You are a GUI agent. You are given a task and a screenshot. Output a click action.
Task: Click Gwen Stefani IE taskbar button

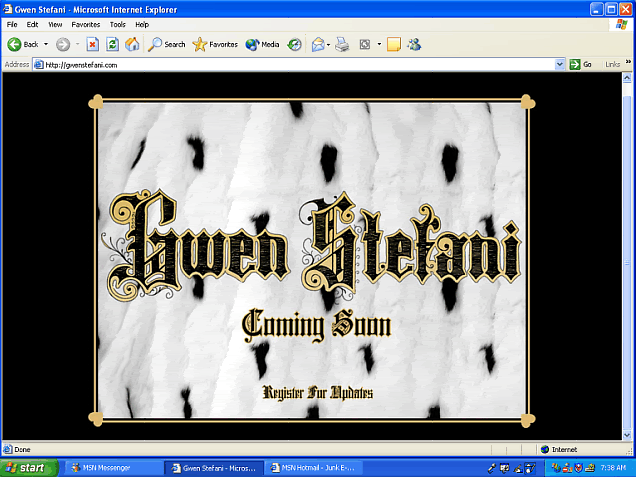tap(214, 468)
